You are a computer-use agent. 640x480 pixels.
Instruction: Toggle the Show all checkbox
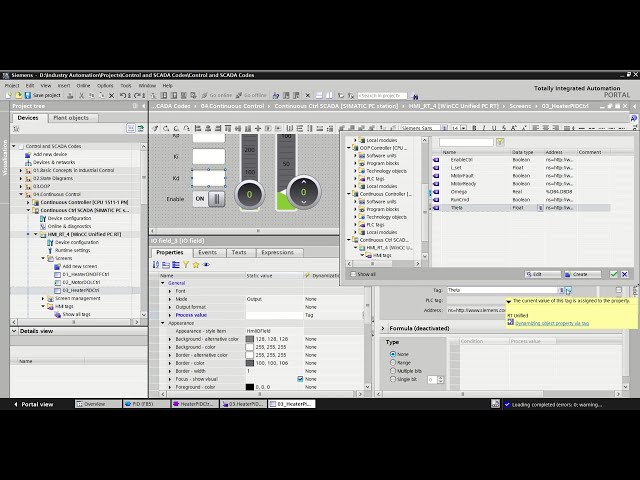[x=353, y=274]
